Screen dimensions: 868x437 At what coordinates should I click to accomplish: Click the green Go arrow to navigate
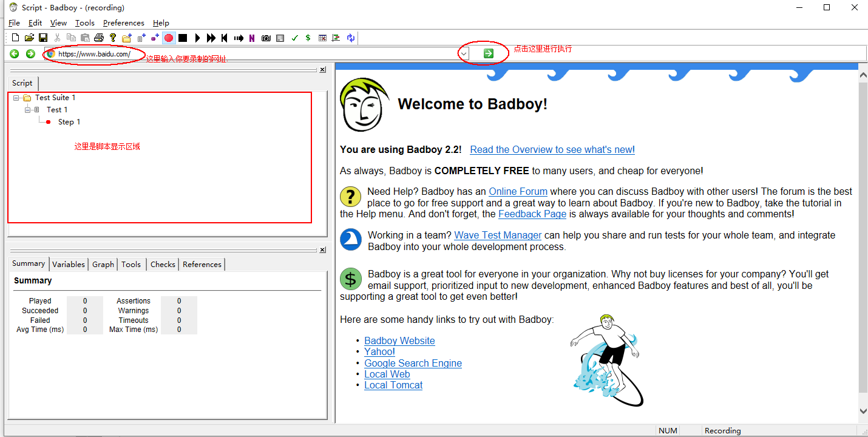point(489,53)
